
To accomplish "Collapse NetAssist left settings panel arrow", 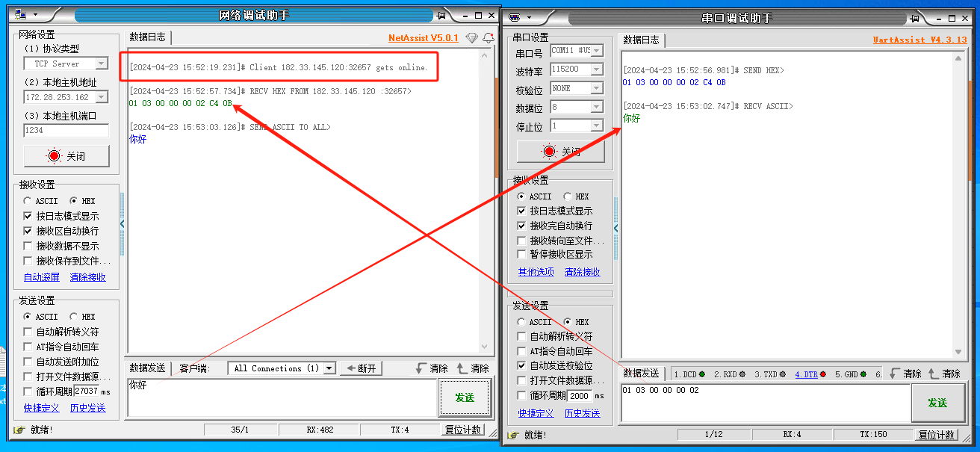I will click(122, 223).
